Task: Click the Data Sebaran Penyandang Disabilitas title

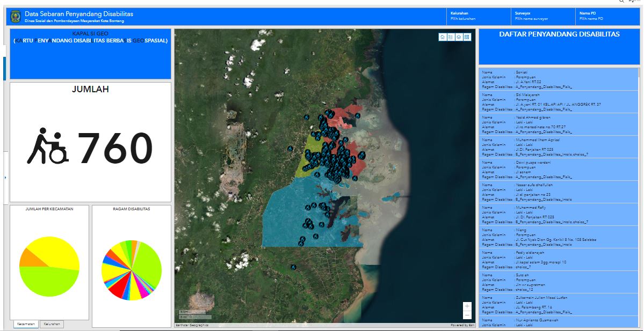Action: click(79, 14)
